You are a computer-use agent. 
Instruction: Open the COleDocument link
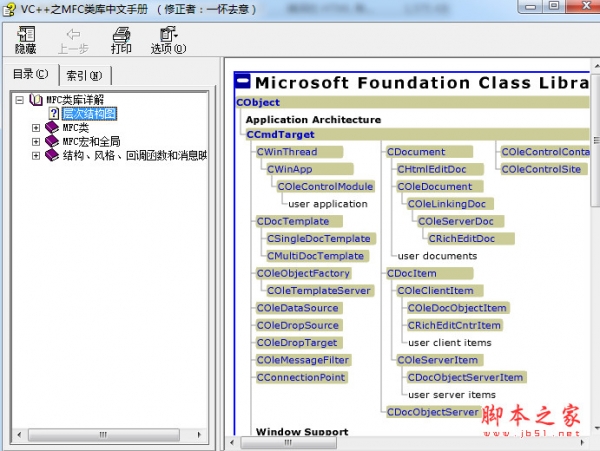click(x=435, y=186)
